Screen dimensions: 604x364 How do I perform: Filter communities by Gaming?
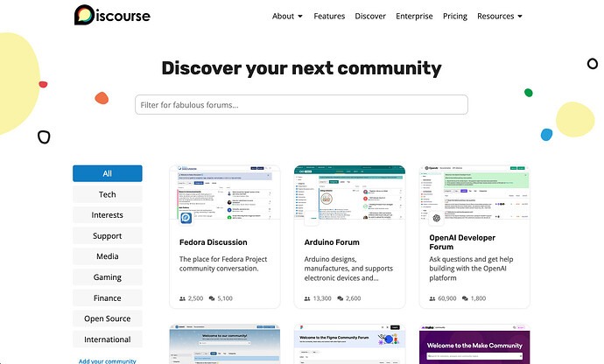point(108,277)
